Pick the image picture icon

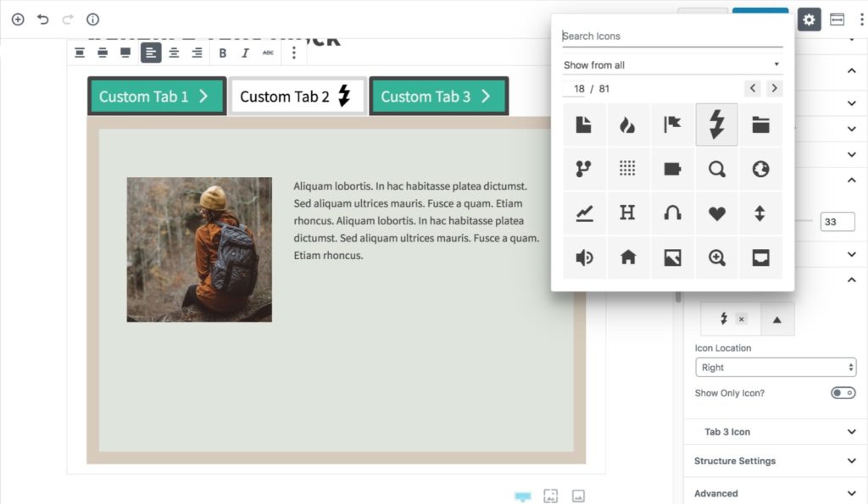point(672,258)
